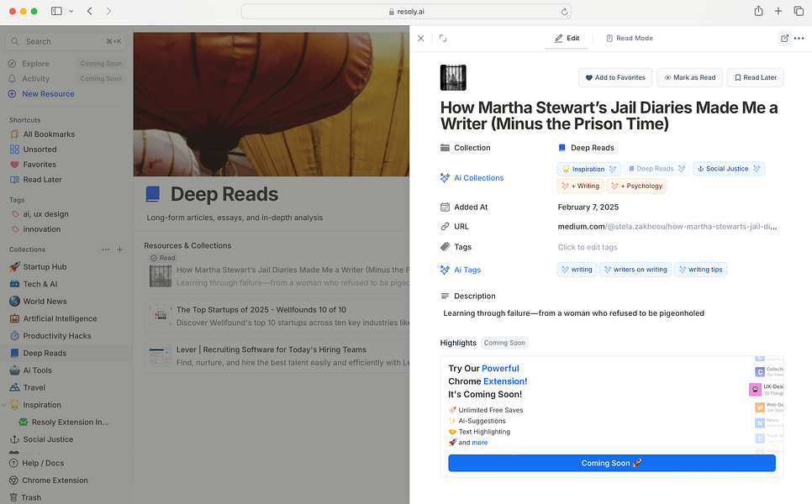Image resolution: width=812 pixels, height=504 pixels.
Task: Toggle the Deep Reads AI collection chip
Action: tap(656, 169)
